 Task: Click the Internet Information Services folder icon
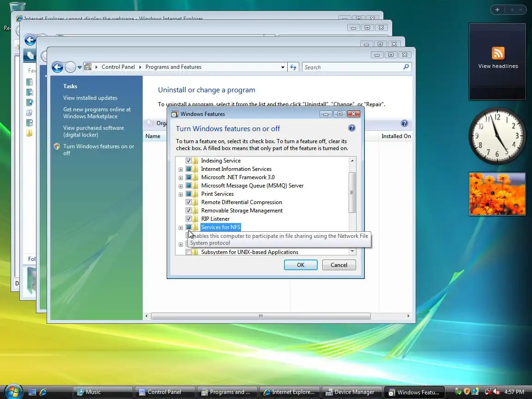195,169
